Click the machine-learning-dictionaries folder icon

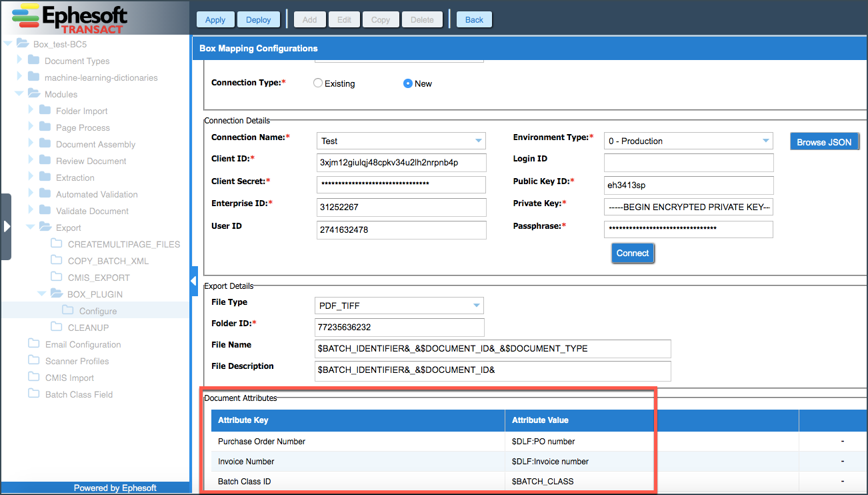[x=34, y=77]
